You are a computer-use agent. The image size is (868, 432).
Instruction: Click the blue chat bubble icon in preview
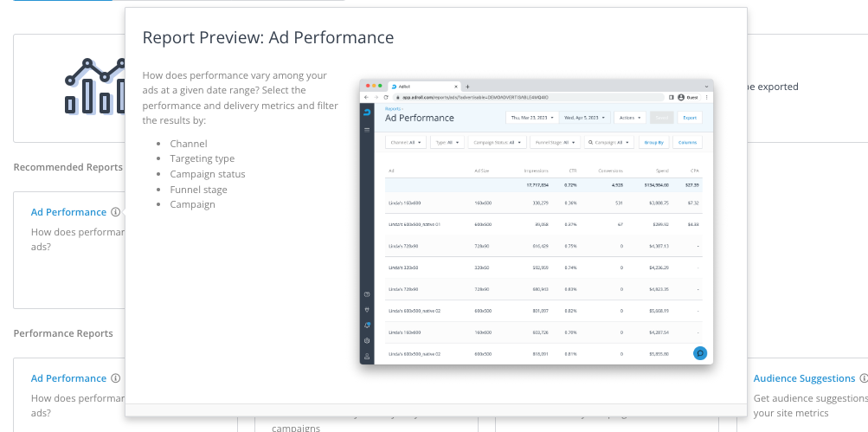(x=700, y=352)
